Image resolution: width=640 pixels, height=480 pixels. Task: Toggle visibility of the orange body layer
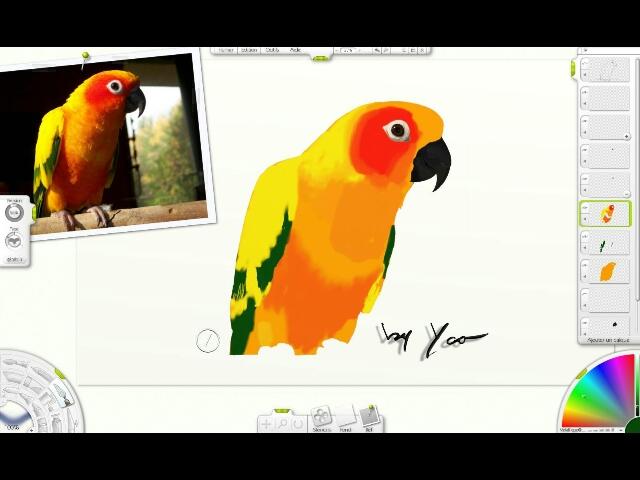tap(585, 266)
